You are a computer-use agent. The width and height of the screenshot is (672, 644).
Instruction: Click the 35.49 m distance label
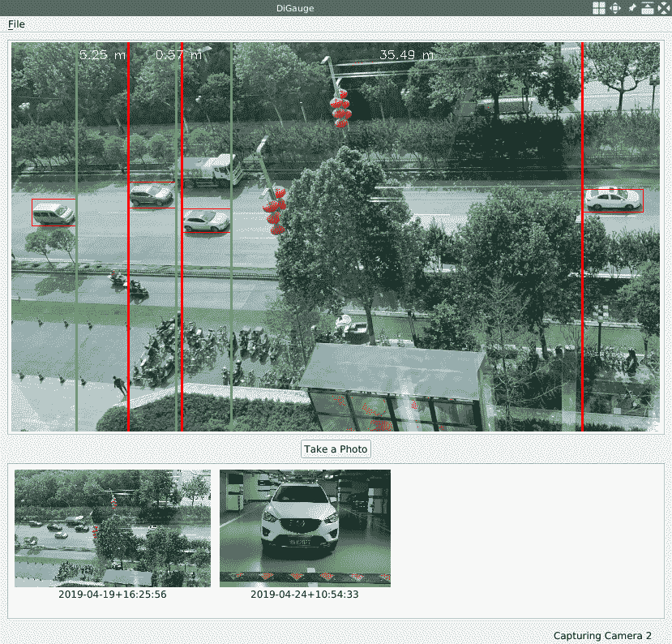point(406,55)
